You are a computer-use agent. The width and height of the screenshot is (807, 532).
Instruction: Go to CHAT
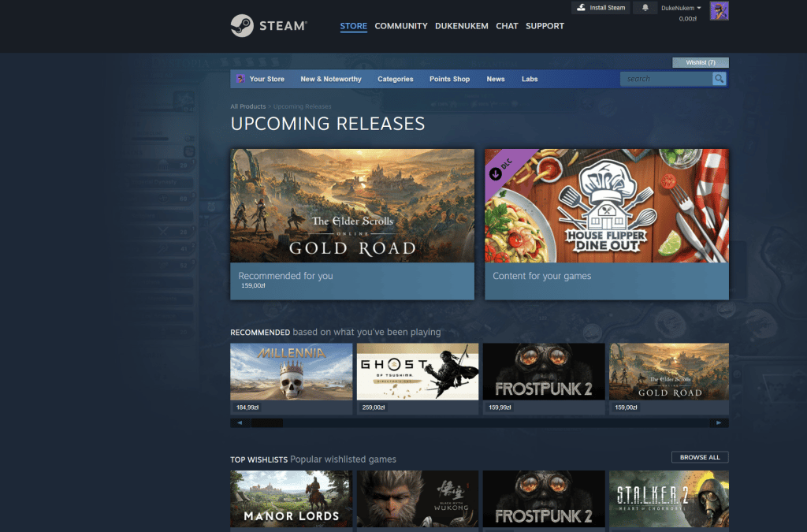tap(507, 26)
